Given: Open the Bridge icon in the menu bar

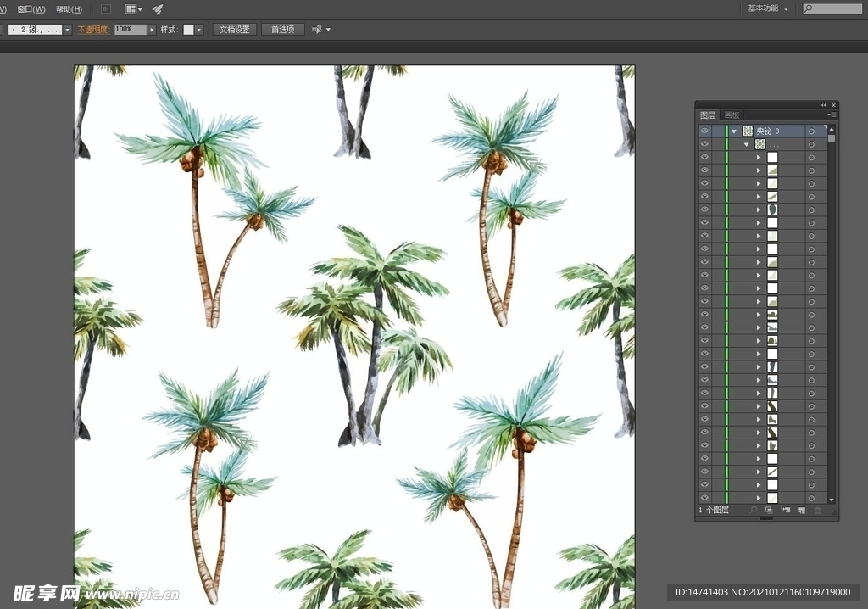Looking at the screenshot, I should point(106,8).
